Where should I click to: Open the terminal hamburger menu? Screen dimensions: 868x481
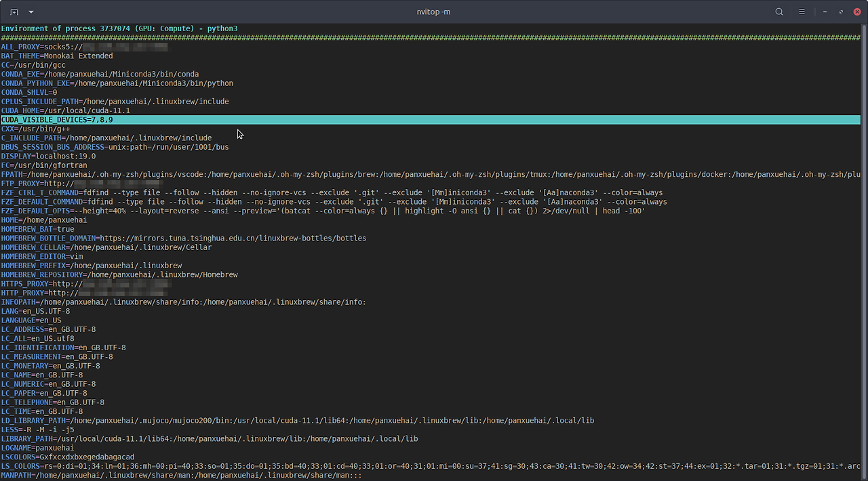(x=802, y=12)
